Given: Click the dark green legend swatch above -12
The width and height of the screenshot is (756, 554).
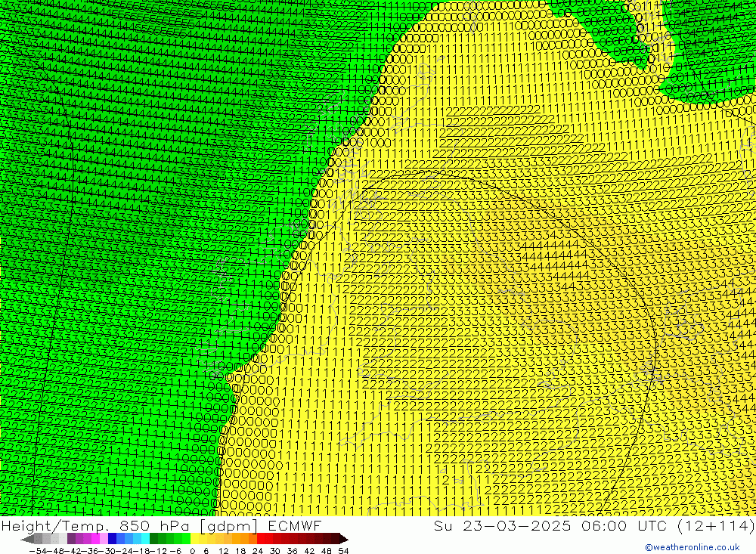Looking at the screenshot, I should 153,539.
